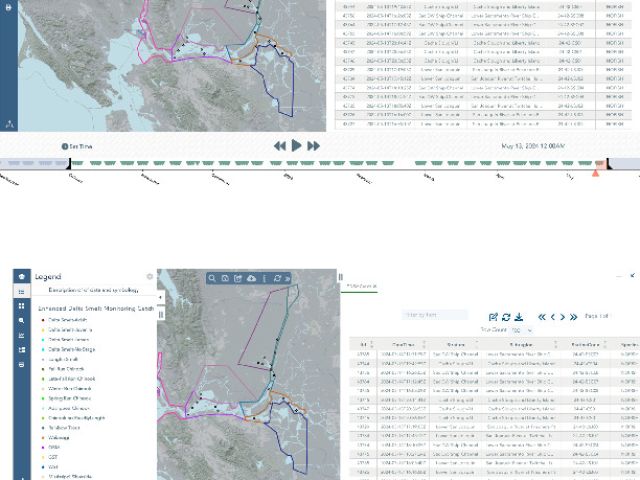This screenshot has height=480, width=640.
Task: Click the "Fall Run Chinook" legend entry
Action: pyautogui.click(x=66, y=369)
